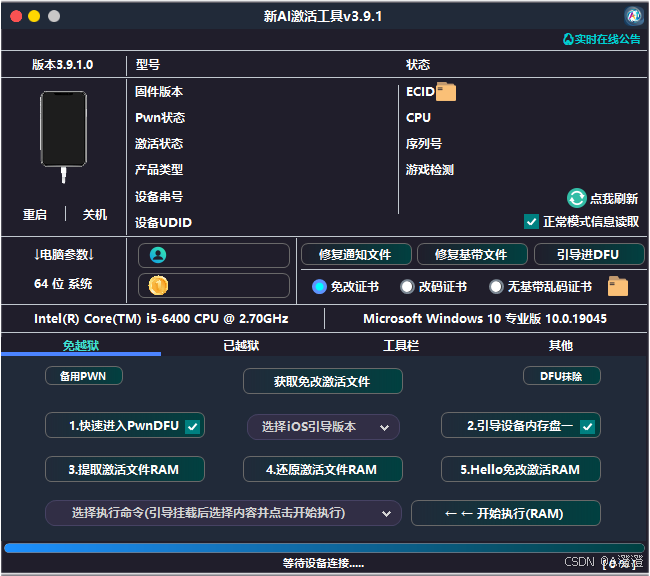Expand the 选择iOS引导版本 dropdown
Screen dimensions: 650x576
point(323,427)
